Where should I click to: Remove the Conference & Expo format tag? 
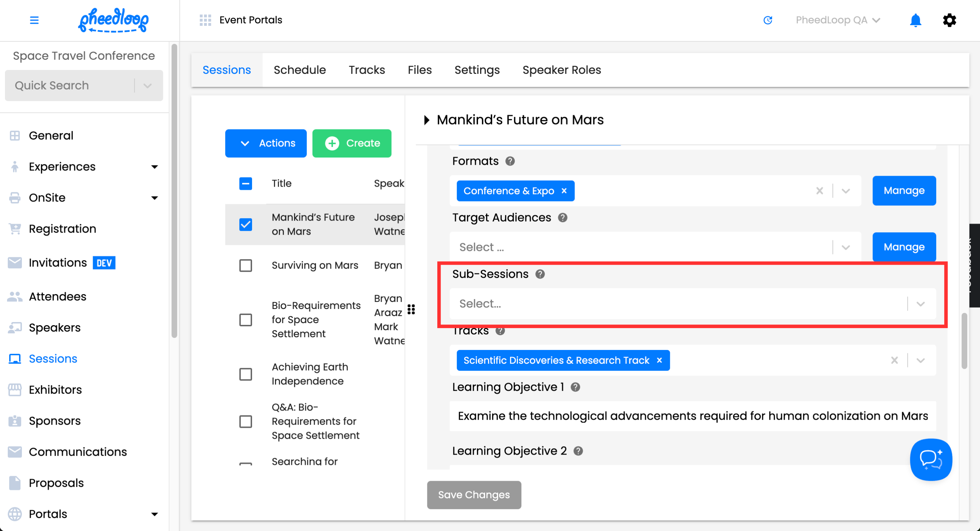point(564,191)
